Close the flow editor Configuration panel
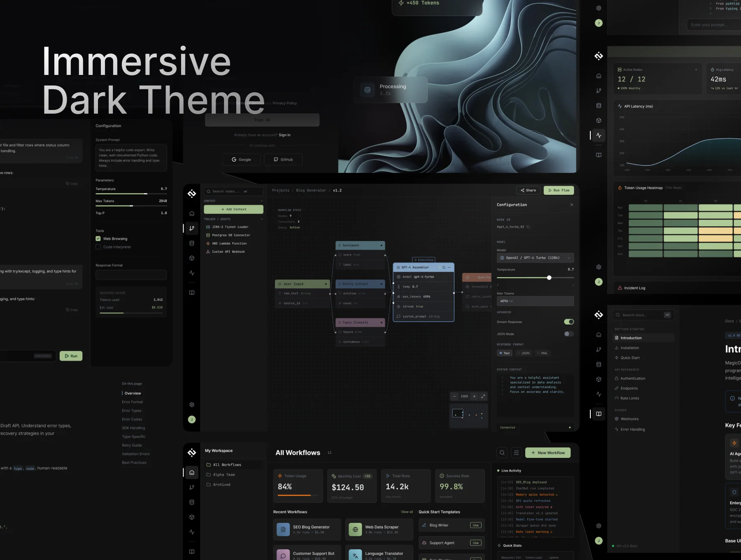The height and width of the screenshot is (560, 741). pos(571,205)
